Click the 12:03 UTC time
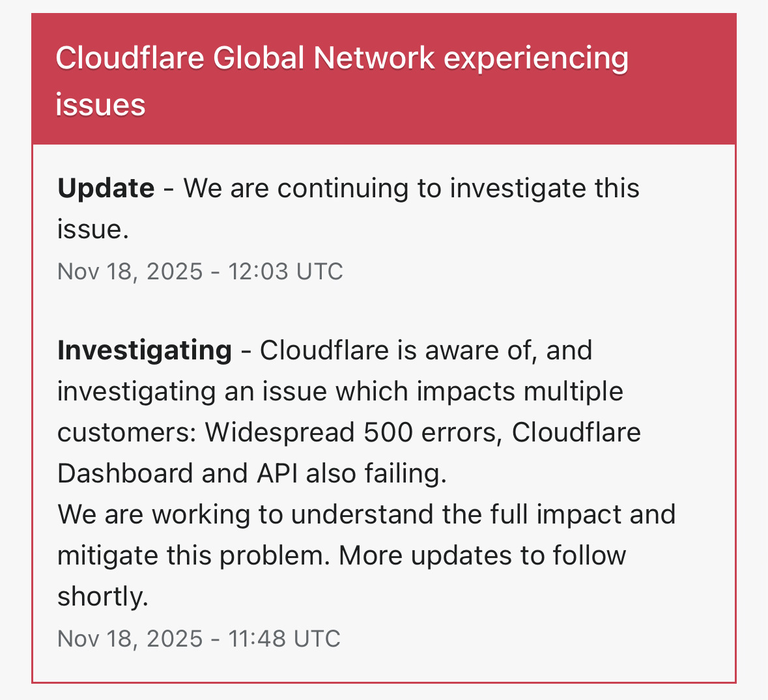The width and height of the screenshot is (768, 700). coord(285,272)
